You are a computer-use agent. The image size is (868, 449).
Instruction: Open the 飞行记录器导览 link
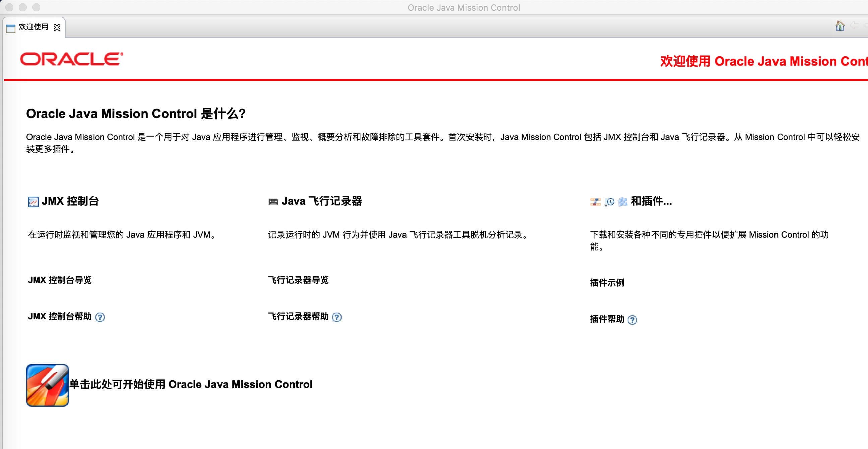(x=298, y=280)
